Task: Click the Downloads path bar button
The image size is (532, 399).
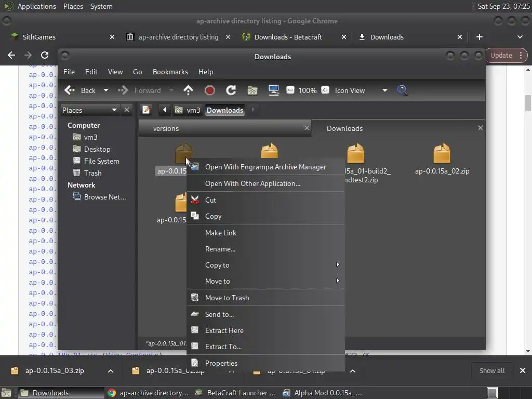Action: point(225,110)
